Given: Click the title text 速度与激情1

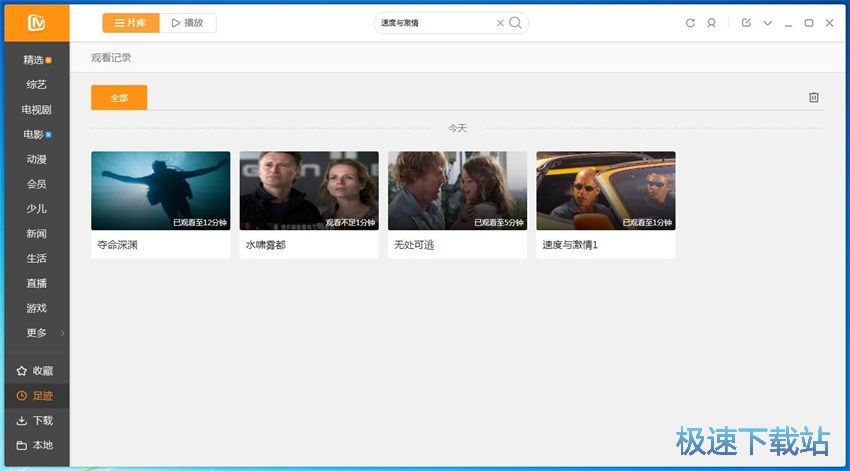Looking at the screenshot, I should 570,245.
